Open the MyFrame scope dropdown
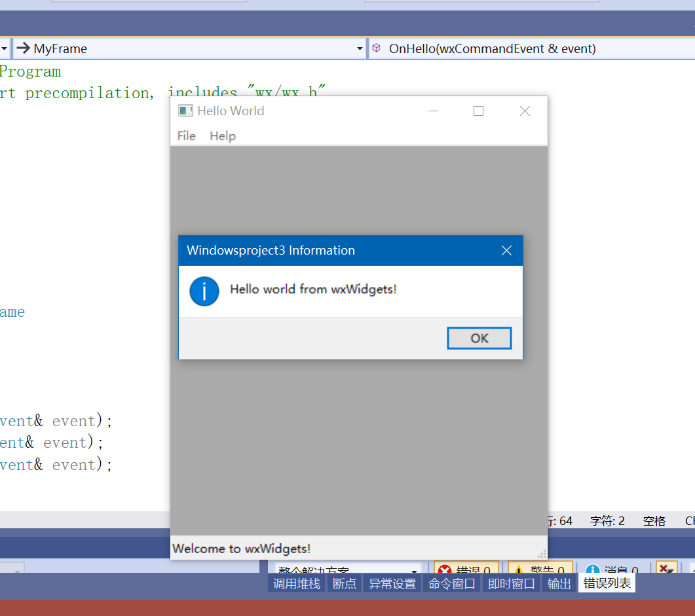Viewport: 695px width, 616px height. click(x=359, y=48)
